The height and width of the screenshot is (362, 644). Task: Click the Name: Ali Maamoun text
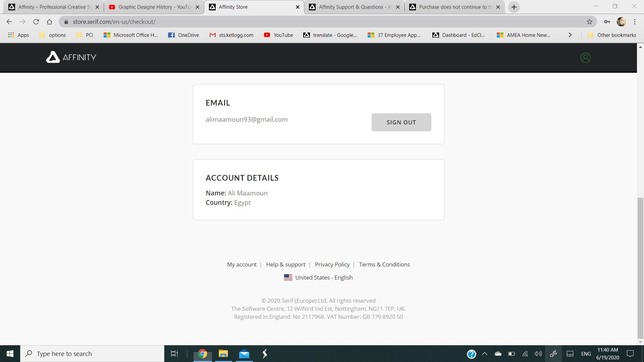[x=236, y=193]
